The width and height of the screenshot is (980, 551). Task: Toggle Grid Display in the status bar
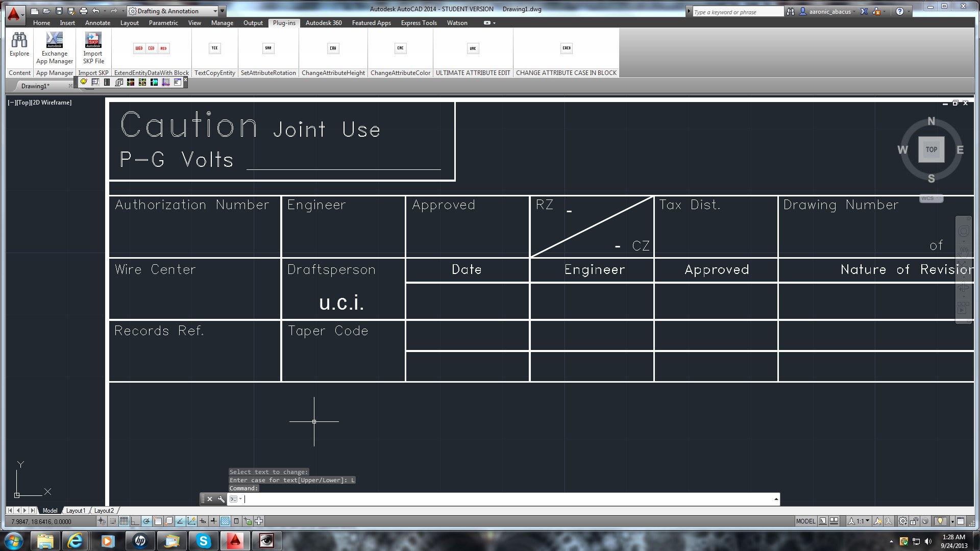[124, 521]
